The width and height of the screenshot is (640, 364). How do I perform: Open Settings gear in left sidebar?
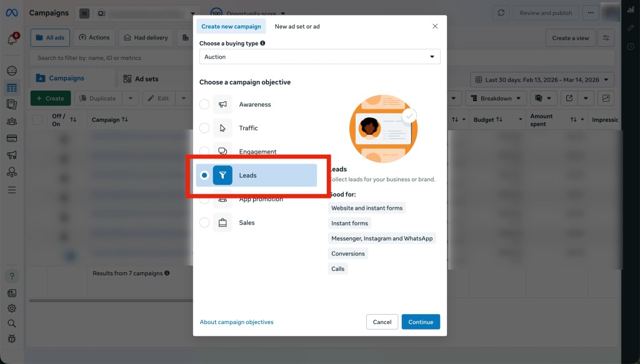pos(12,308)
